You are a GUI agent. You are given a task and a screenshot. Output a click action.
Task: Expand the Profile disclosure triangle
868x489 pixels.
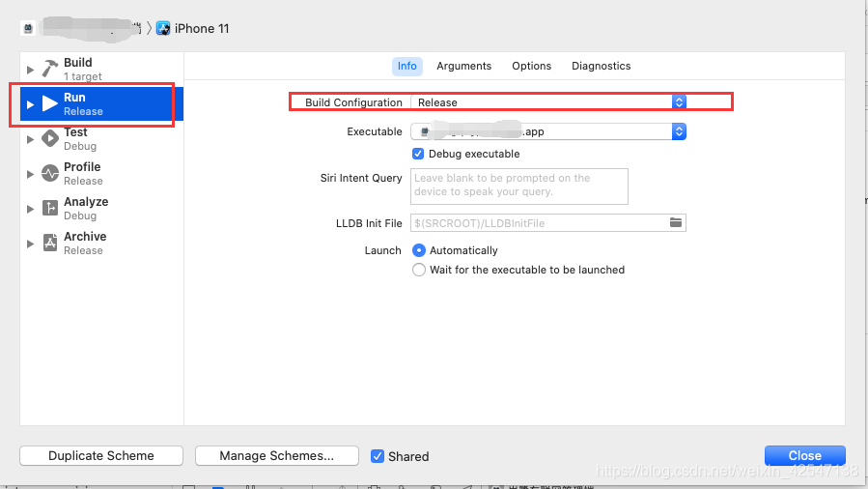31,174
